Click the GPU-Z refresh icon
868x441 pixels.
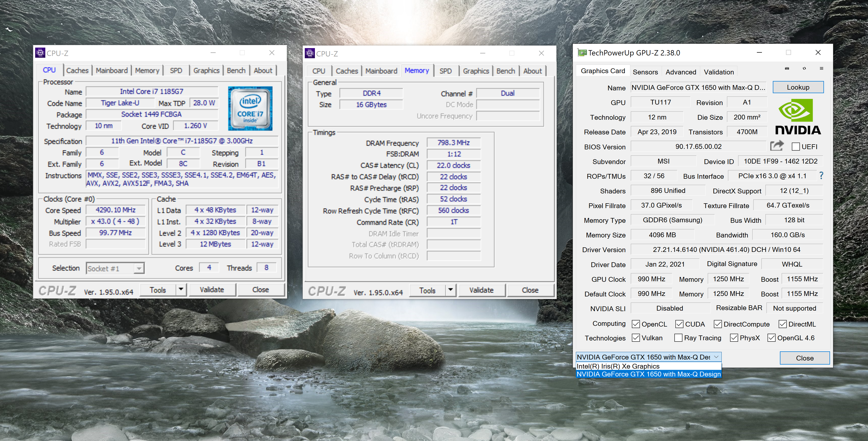[804, 68]
